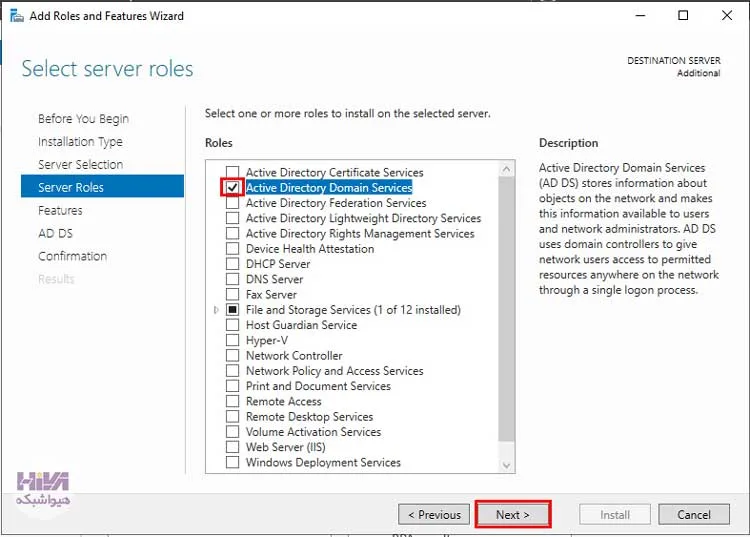Screen dimensions: 750x537
Task: Select the Device Health Attestation checkbox
Action: (232, 249)
